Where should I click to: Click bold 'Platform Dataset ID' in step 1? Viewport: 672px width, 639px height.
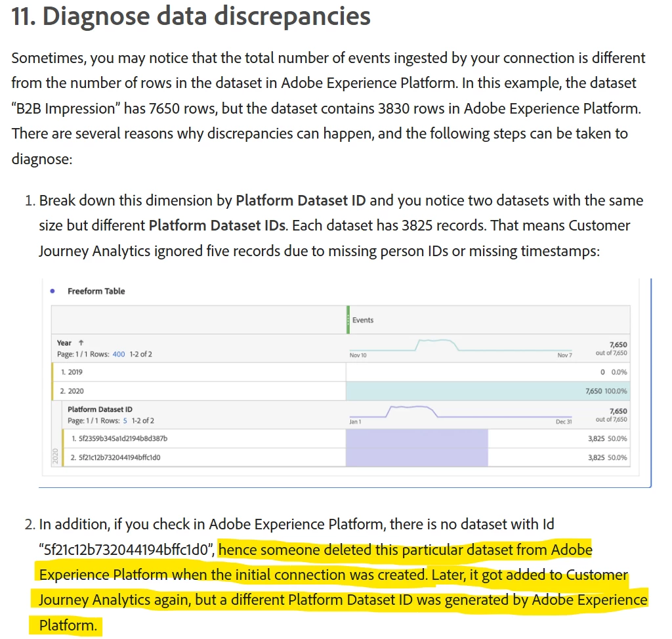(301, 200)
